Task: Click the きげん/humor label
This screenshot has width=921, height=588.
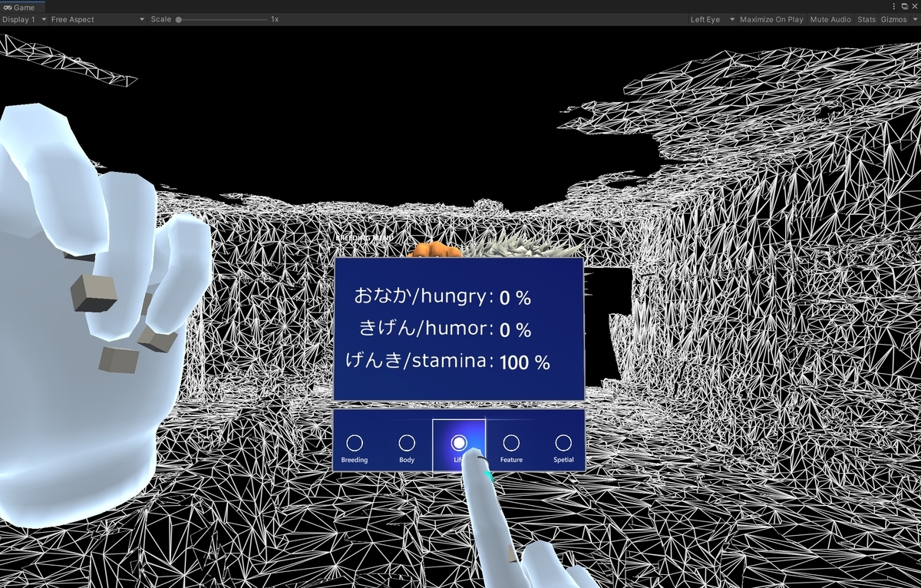Action: [x=427, y=329]
